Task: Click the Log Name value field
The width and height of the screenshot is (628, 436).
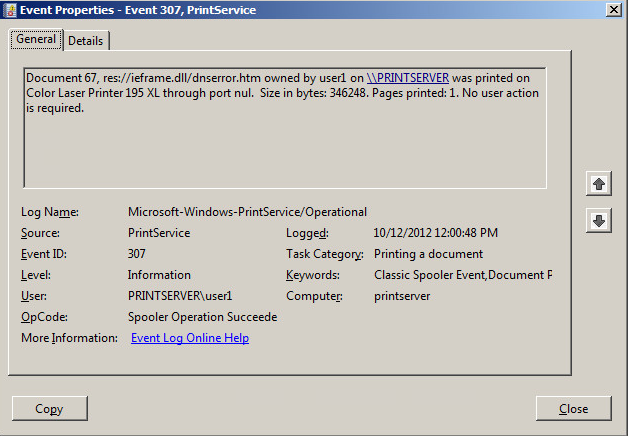Action: coord(247,212)
